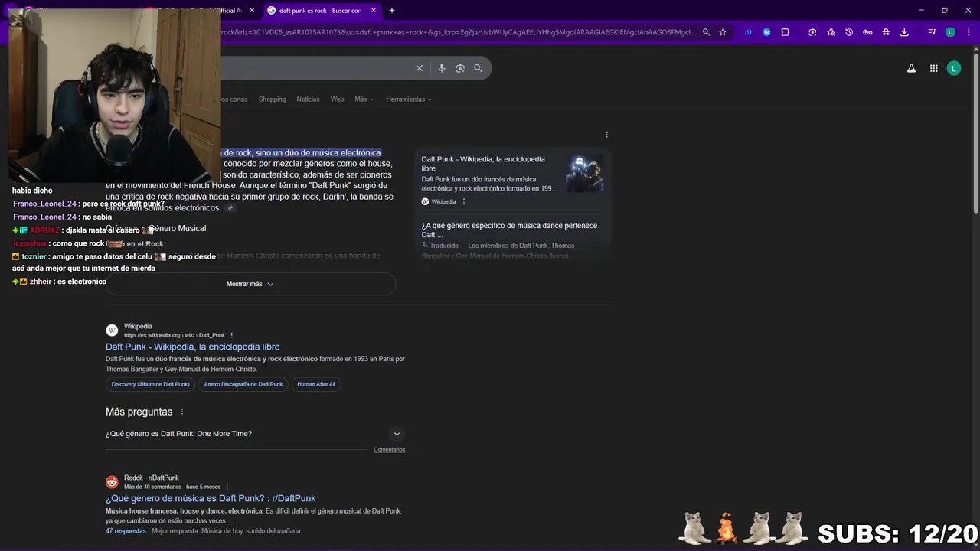
Task: Open media controls playlist icon
Action: (x=932, y=32)
